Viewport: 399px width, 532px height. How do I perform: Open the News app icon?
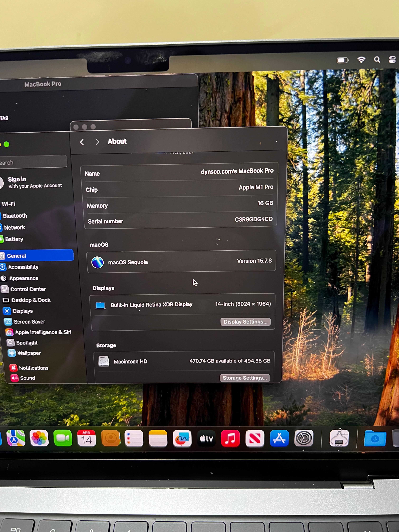255,438
